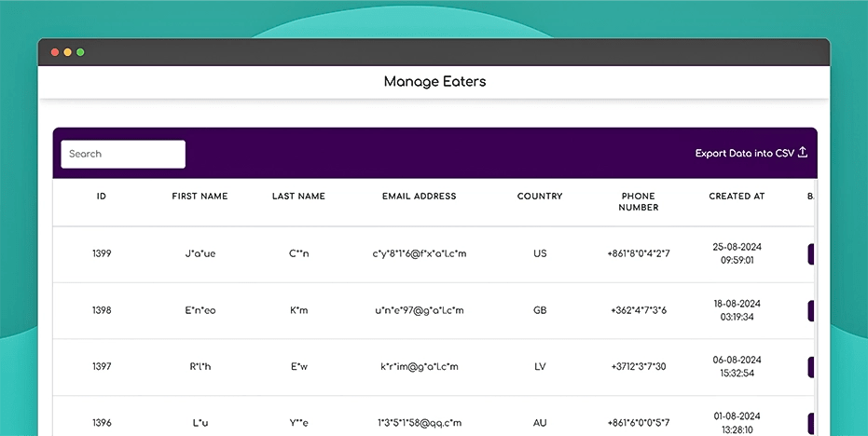Click email c*y*8*1*6@f*x*a*l.c*m

click(420, 253)
